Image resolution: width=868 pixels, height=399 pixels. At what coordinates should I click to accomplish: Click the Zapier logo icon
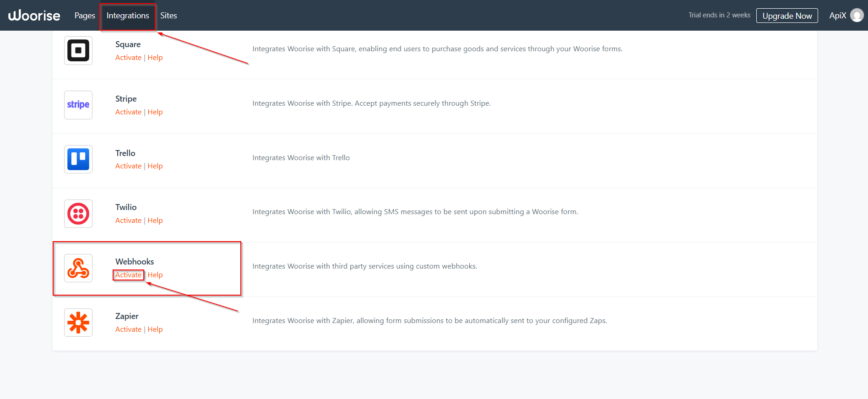(78, 323)
